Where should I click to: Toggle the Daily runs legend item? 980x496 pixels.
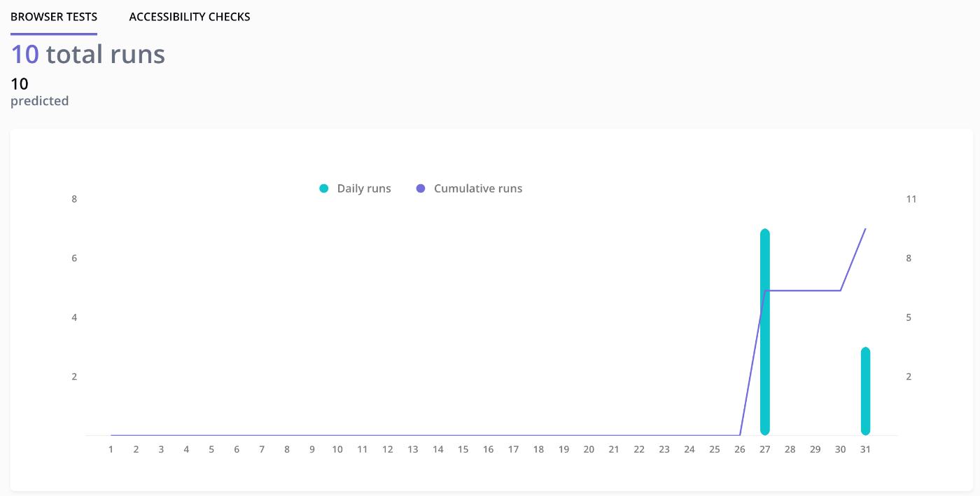[355, 188]
